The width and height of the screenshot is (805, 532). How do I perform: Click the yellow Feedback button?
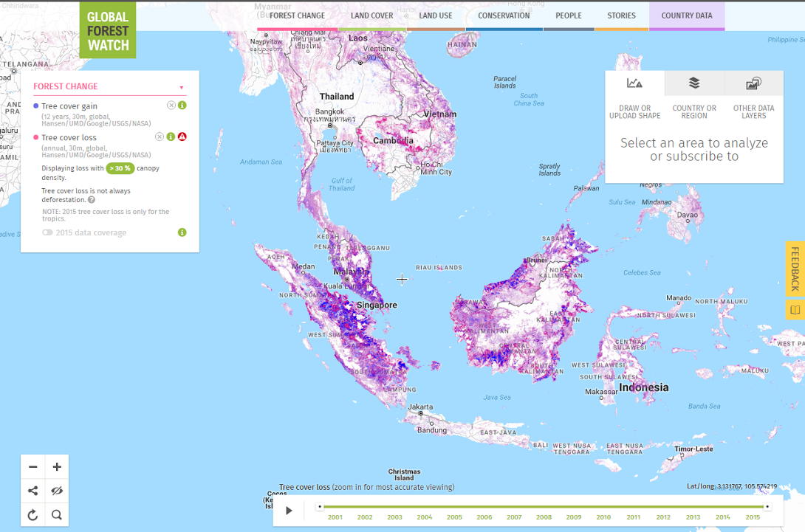click(x=795, y=269)
